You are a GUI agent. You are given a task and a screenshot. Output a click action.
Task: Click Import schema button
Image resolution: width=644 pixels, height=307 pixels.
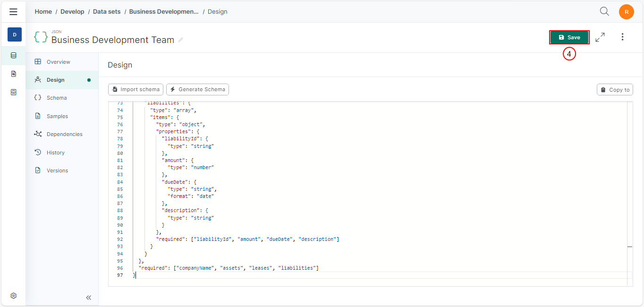[x=136, y=89]
